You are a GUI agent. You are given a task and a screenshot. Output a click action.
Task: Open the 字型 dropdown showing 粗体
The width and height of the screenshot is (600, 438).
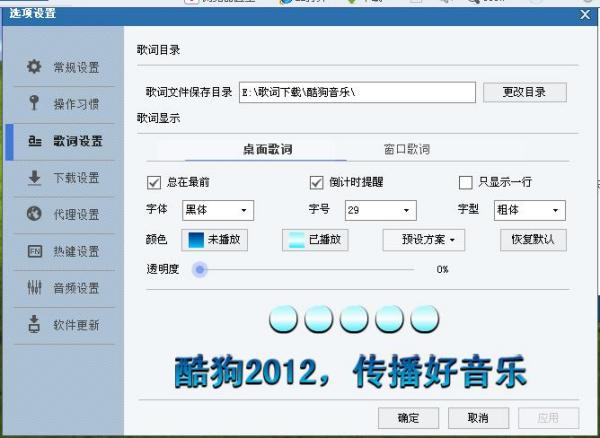point(530,210)
